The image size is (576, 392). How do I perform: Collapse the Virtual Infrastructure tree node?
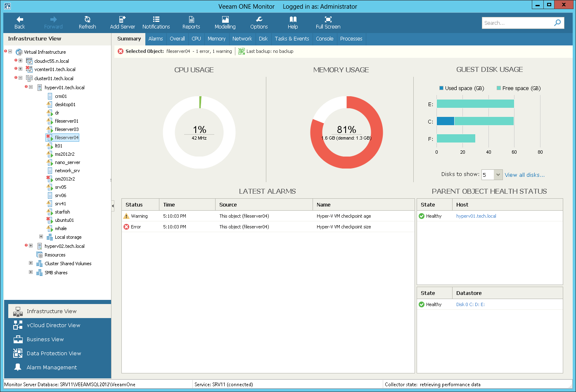tap(10, 52)
